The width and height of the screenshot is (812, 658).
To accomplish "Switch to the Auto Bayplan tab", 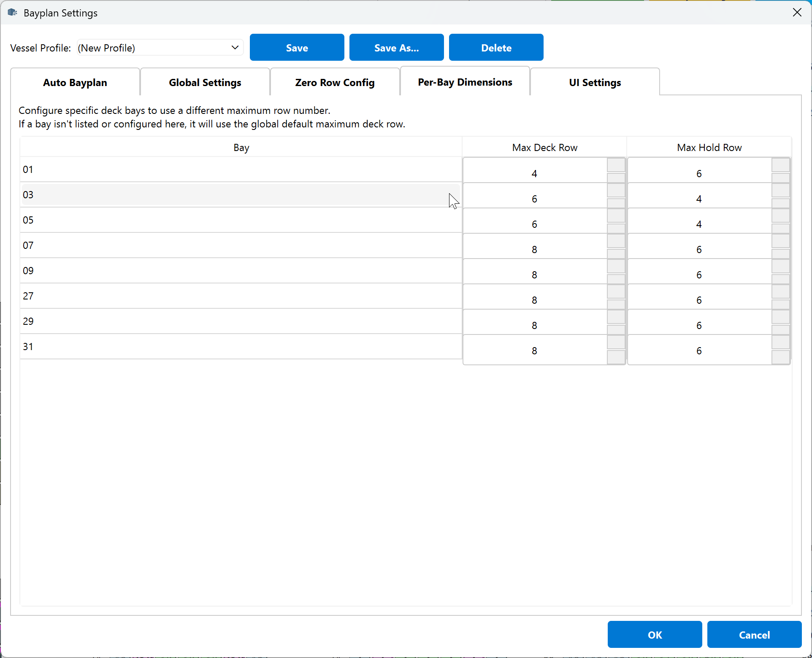I will [x=75, y=82].
